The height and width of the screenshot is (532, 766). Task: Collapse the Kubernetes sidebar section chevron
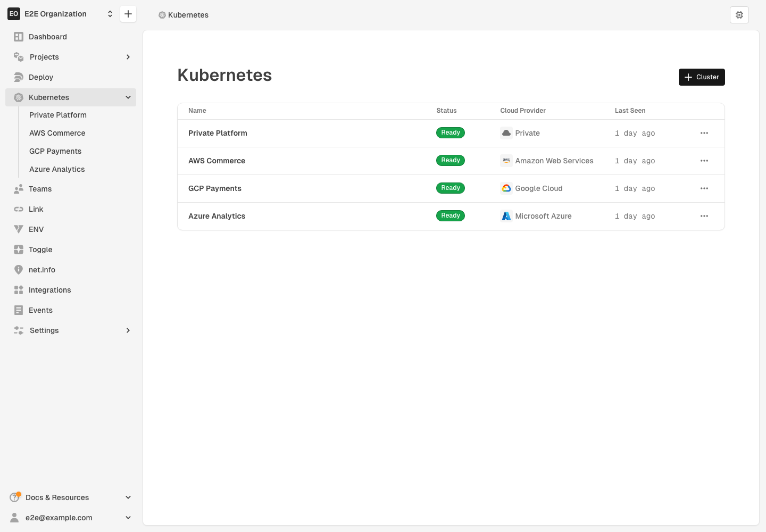[128, 97]
